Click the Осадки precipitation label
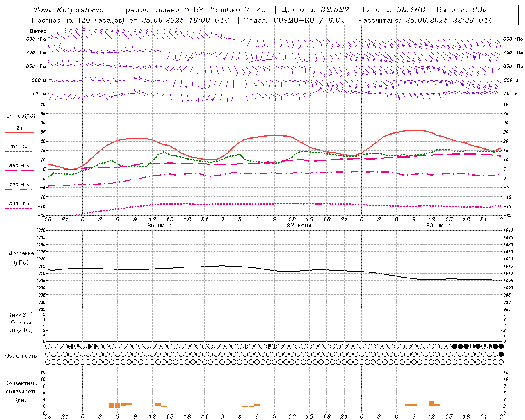 (21, 322)
